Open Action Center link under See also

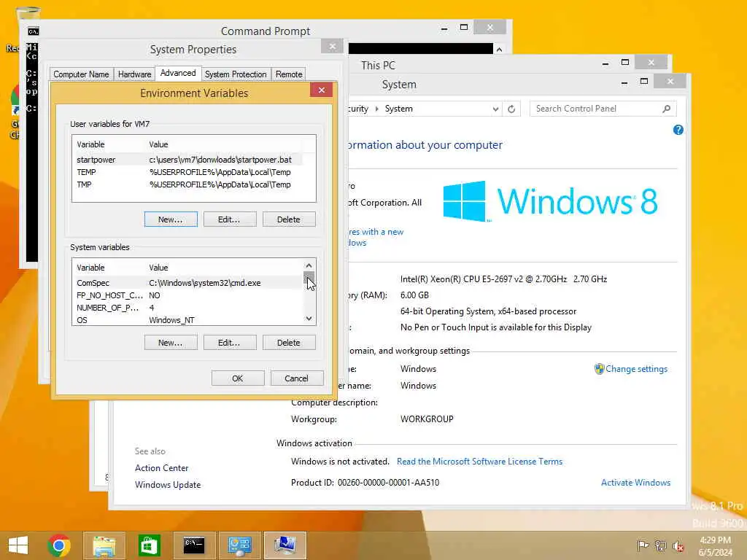[161, 468]
